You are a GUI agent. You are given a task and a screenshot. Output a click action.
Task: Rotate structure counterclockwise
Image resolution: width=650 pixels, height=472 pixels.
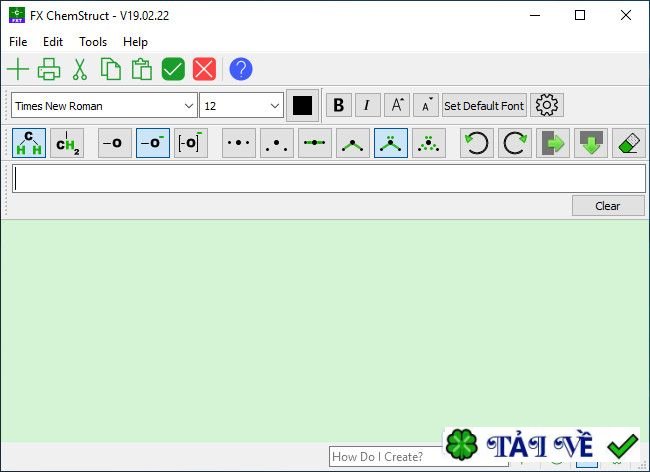pos(477,143)
